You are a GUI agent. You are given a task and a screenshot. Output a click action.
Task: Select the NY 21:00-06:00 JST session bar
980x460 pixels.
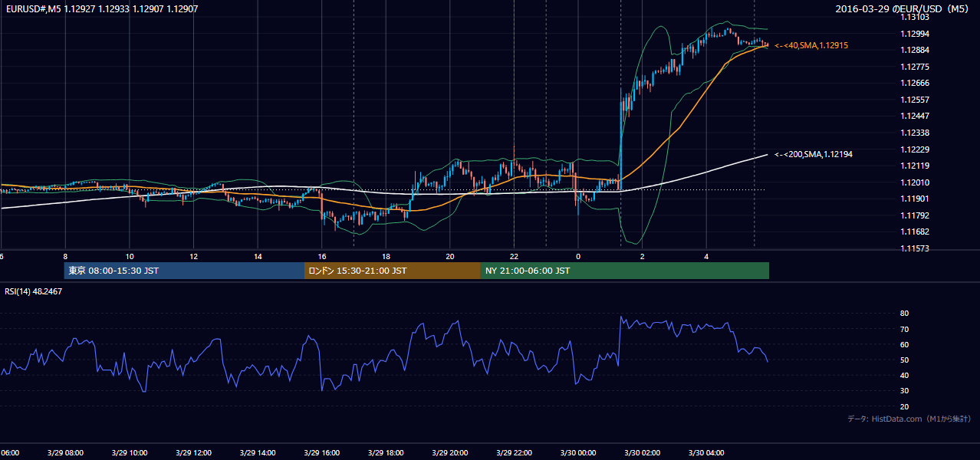[625, 271]
